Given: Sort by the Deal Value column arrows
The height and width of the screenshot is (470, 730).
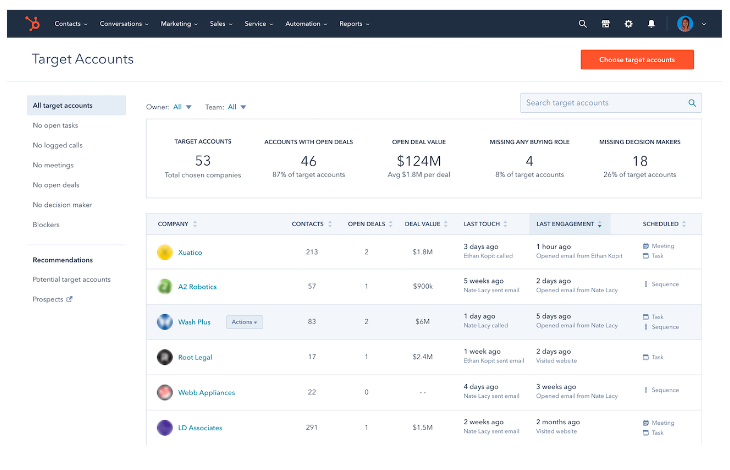Looking at the screenshot, I should click(x=446, y=224).
